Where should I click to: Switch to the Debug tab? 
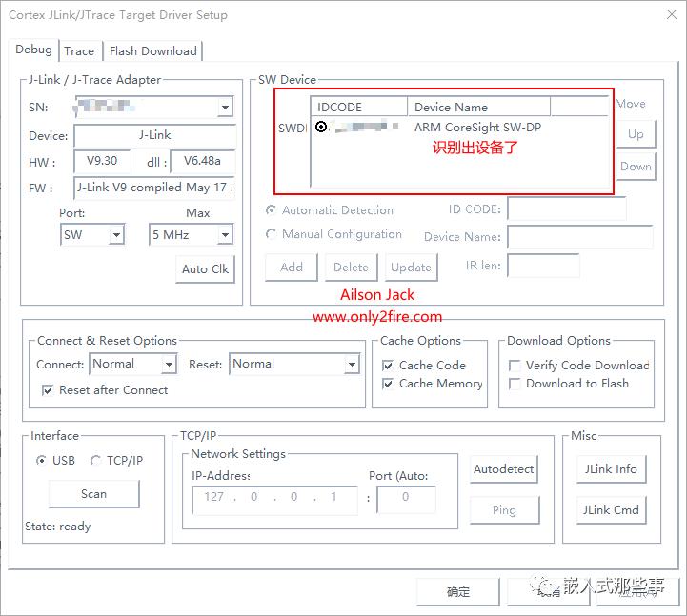tap(33, 50)
